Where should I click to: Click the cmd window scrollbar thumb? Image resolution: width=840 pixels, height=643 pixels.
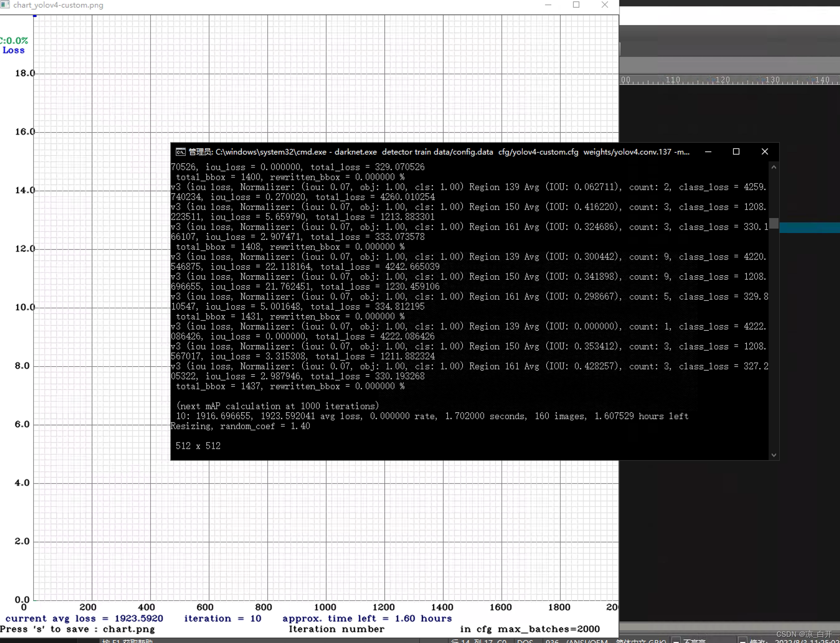[x=774, y=223]
